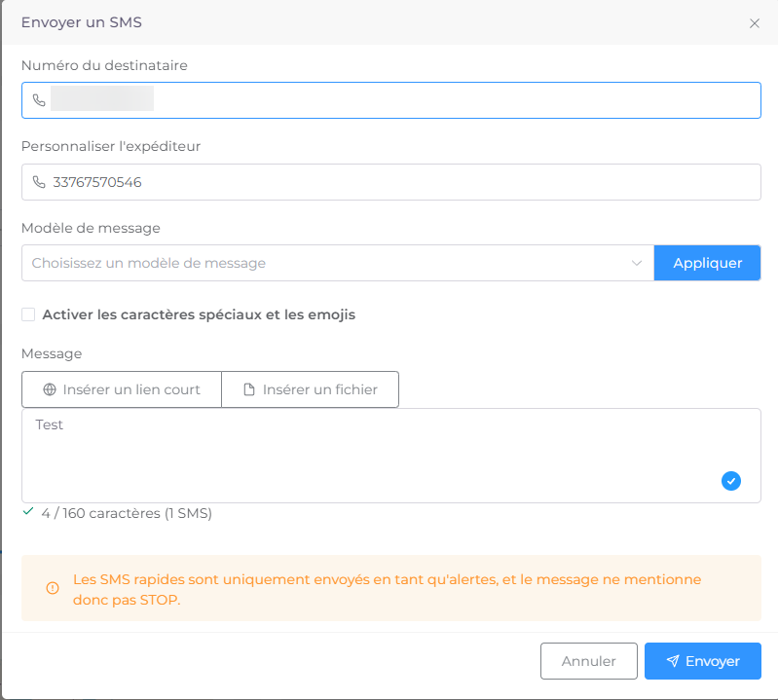Apply the selected message template
The height and width of the screenshot is (700, 778).
708,263
